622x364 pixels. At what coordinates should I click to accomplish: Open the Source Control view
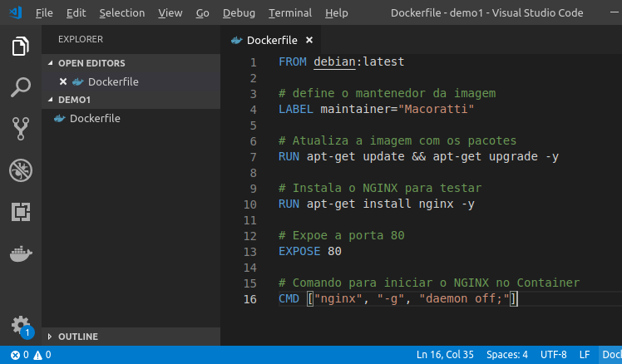(21, 128)
